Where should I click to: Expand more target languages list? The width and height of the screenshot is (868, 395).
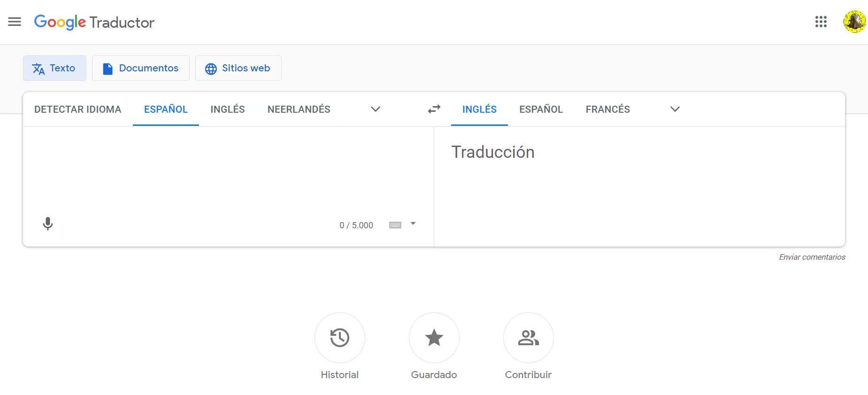(675, 109)
